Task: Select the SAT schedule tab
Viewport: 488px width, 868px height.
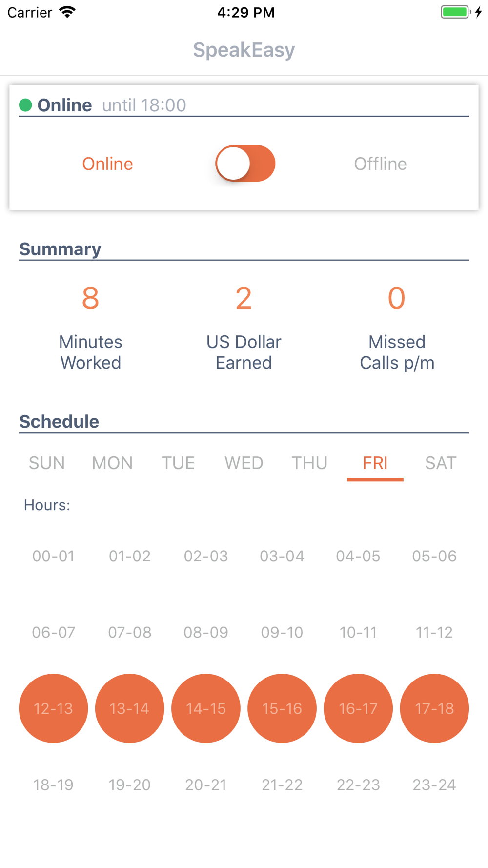Action: tap(440, 463)
